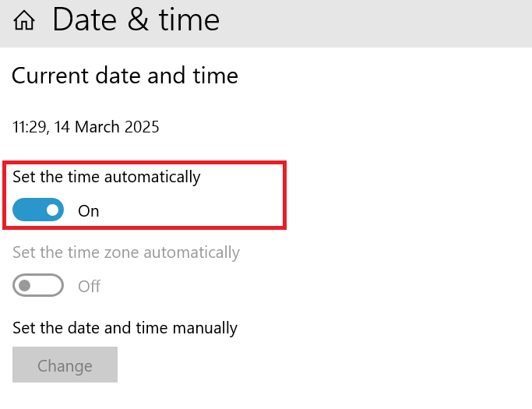
Task: Click the Date & time page title
Action: click(136, 20)
